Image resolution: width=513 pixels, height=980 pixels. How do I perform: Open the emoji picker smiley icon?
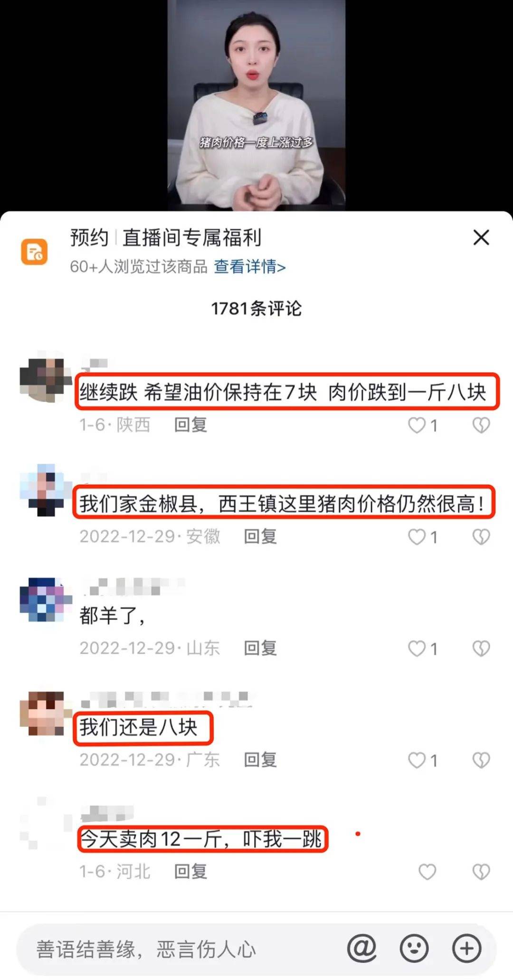tap(414, 948)
